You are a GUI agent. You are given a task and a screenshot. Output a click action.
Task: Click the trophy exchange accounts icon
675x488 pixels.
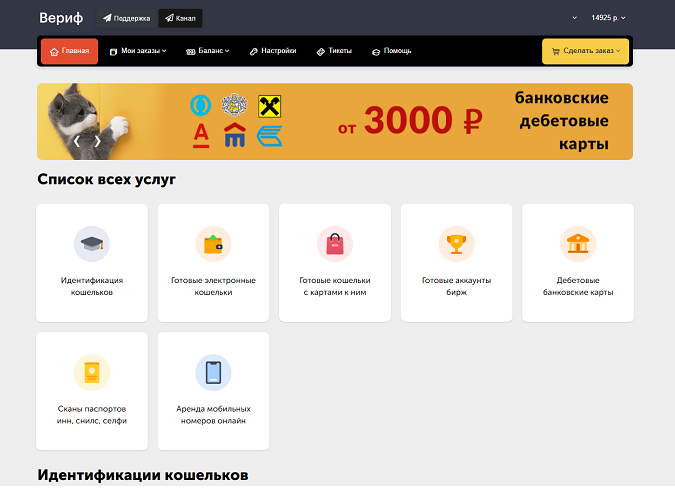click(456, 244)
